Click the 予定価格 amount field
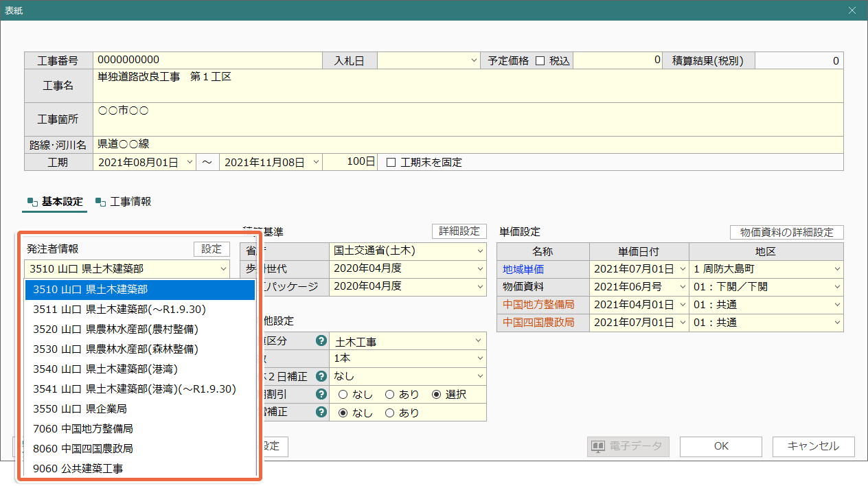The image size is (868, 486). (x=617, y=60)
